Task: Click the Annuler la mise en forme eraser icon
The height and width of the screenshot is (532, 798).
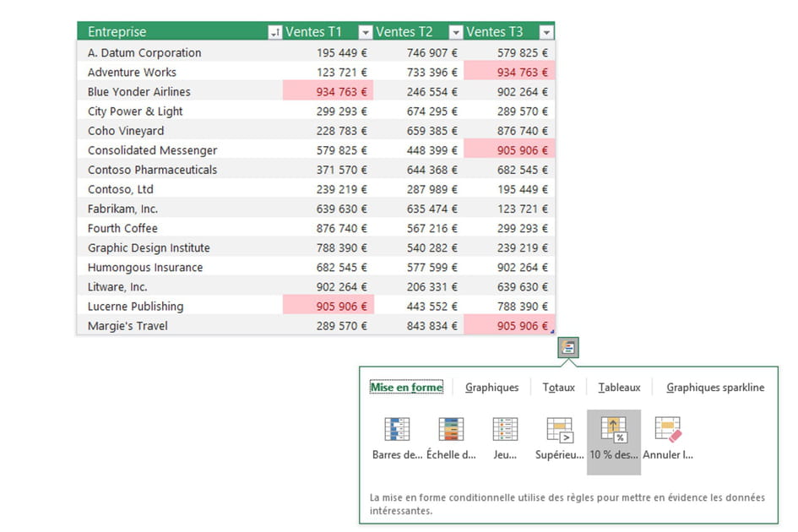Action: point(668,435)
